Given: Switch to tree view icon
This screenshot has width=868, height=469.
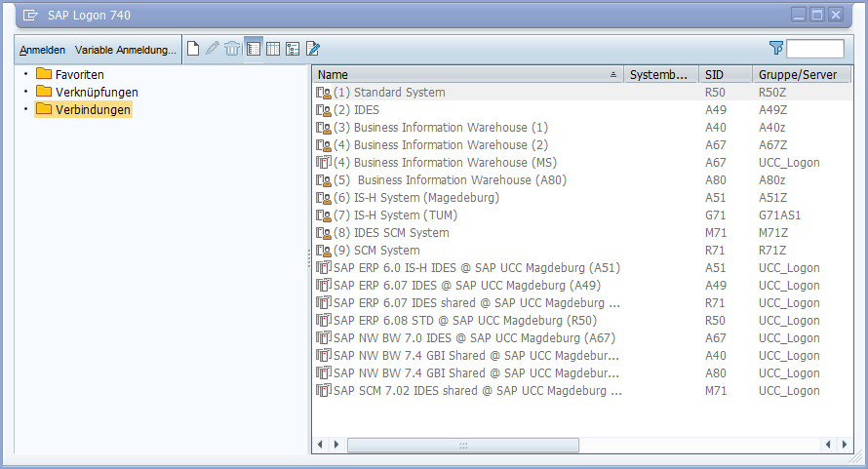Looking at the screenshot, I should (x=293, y=49).
